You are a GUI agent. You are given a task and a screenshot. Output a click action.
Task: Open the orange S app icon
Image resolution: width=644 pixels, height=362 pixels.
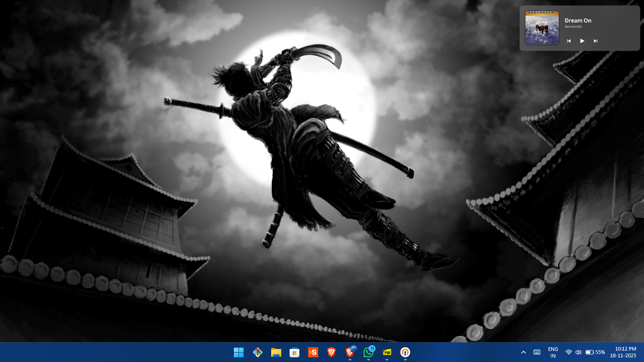pos(313,352)
